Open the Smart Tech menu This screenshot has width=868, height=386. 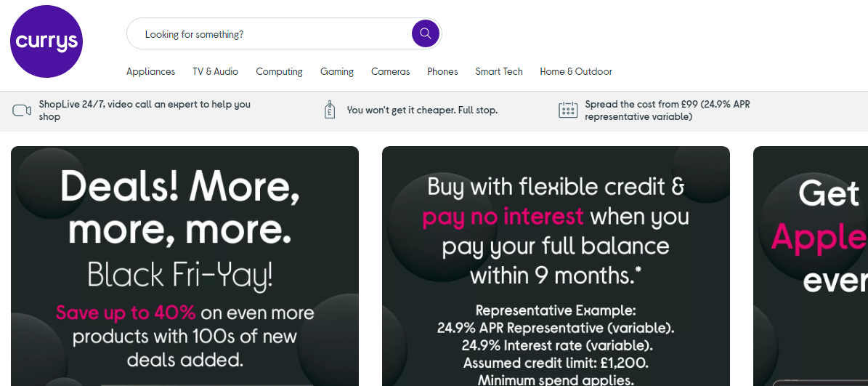499,71
